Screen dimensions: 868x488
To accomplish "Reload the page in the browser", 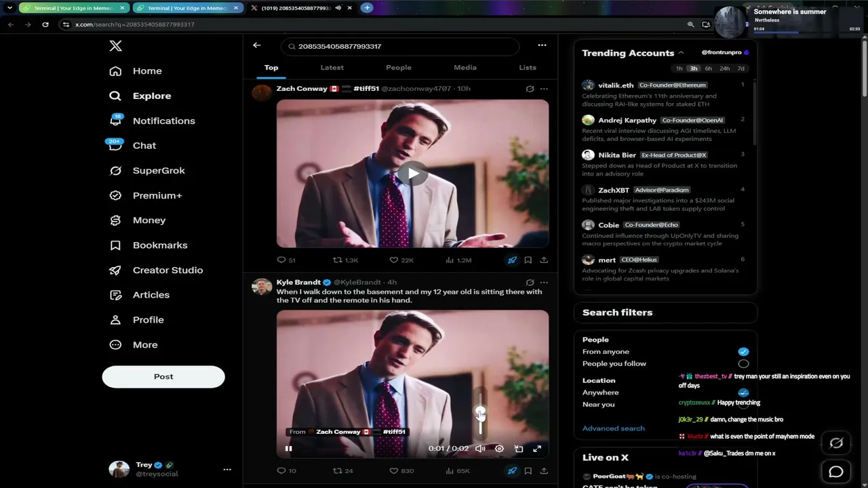I will pos(45,24).
